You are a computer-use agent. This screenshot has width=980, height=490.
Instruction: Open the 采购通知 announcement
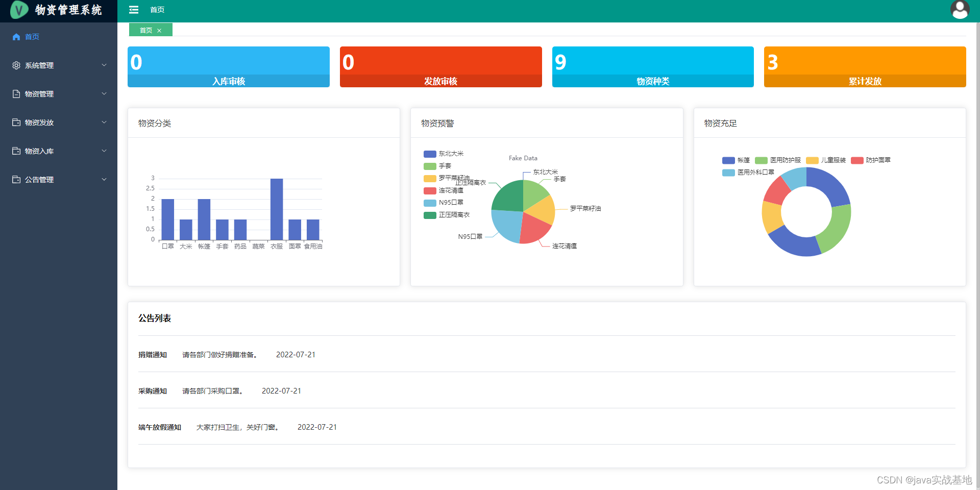point(153,391)
